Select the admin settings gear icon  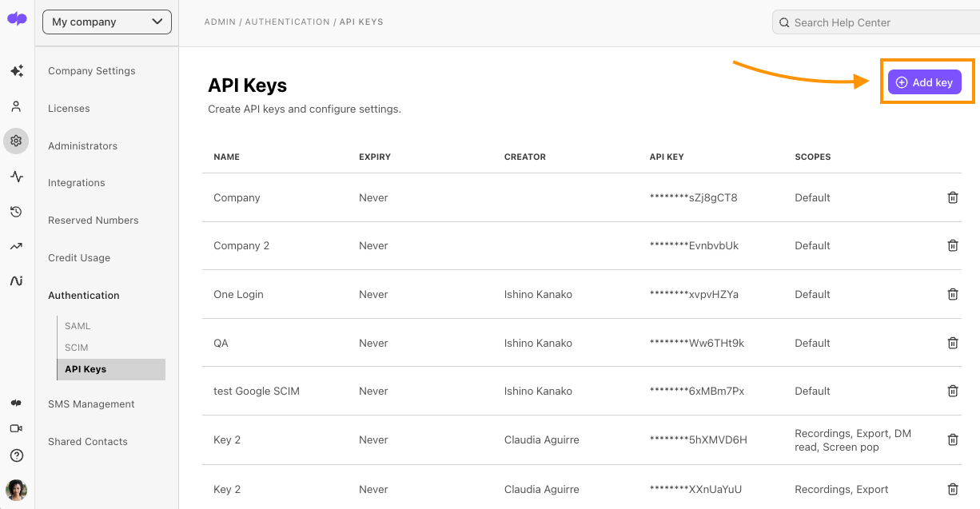tap(16, 141)
